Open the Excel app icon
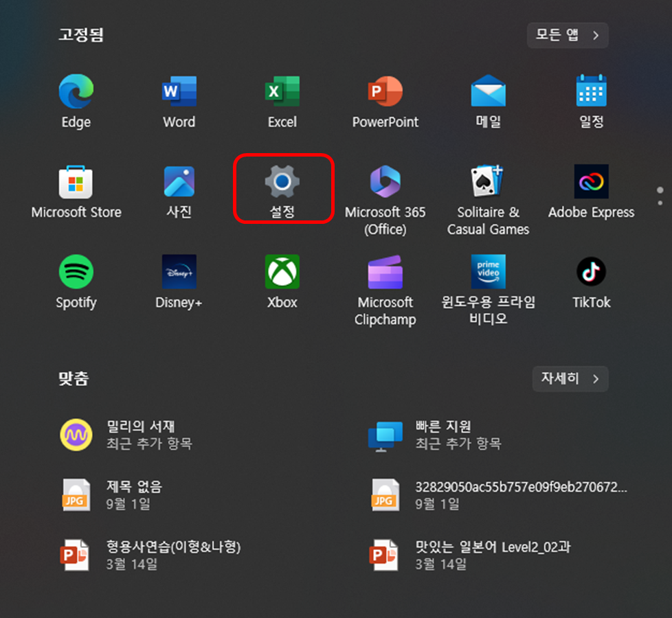 (282, 91)
